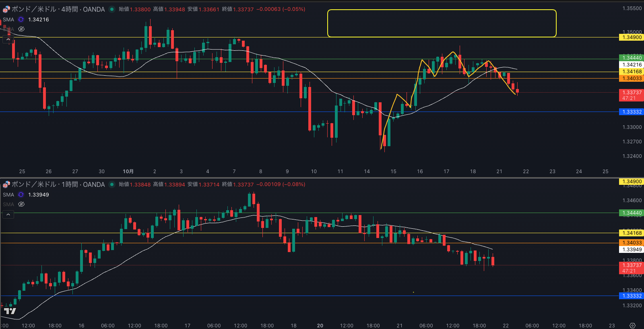
Task: Click the 10月 label on the 4時間 time axis
Action: click(128, 172)
